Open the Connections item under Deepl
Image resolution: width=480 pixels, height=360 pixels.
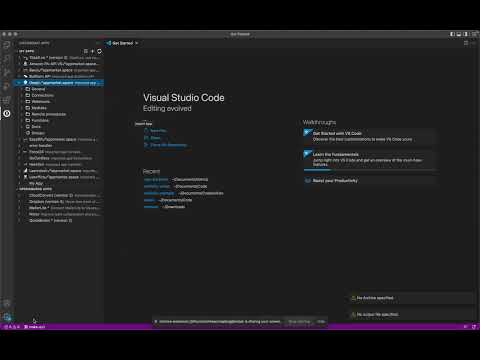pos(43,95)
